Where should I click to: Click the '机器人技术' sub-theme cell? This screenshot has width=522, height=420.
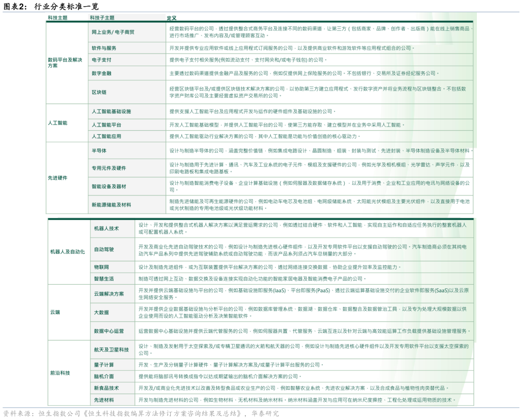(x=113, y=228)
